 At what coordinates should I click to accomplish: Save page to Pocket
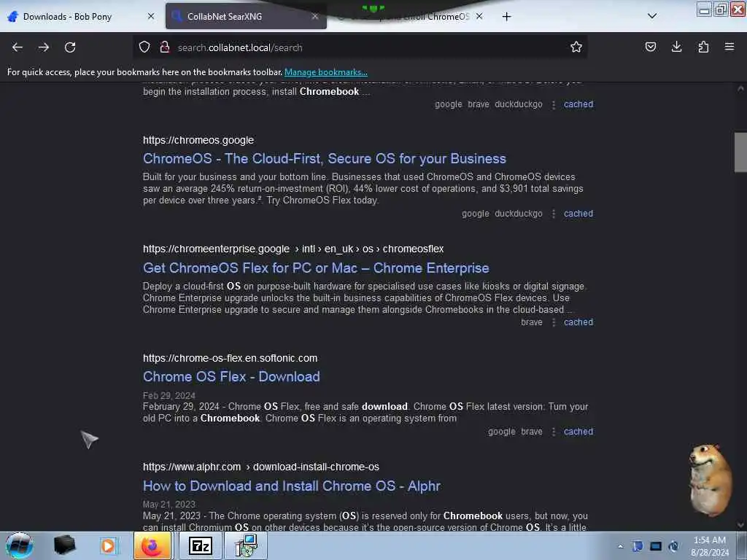click(650, 47)
